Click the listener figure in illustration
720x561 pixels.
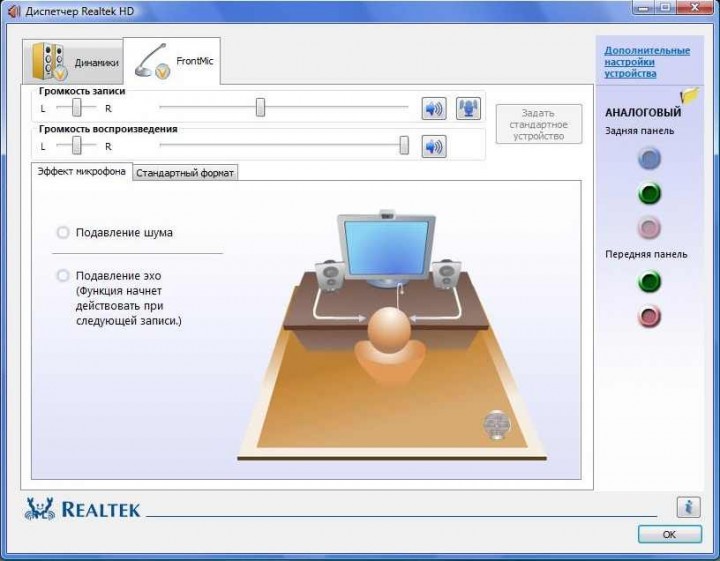coord(389,344)
